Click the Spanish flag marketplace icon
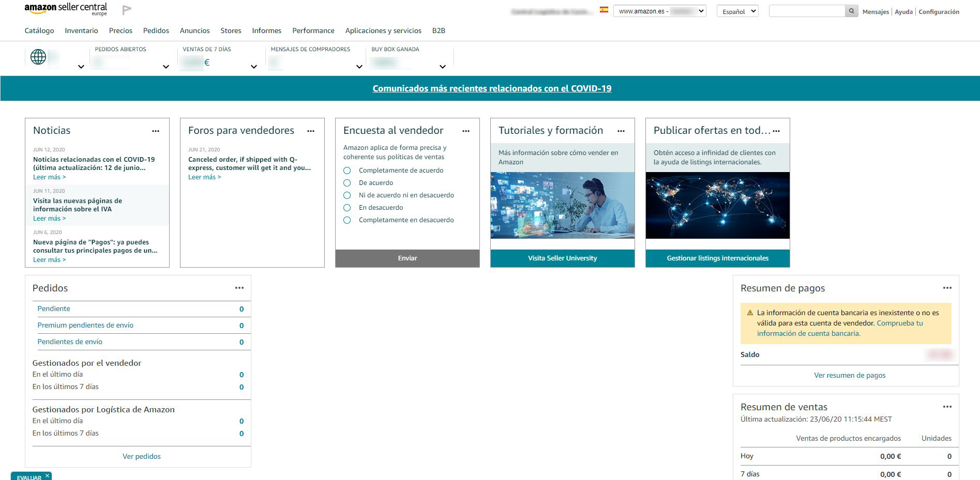The height and width of the screenshot is (480, 980). click(x=604, y=9)
